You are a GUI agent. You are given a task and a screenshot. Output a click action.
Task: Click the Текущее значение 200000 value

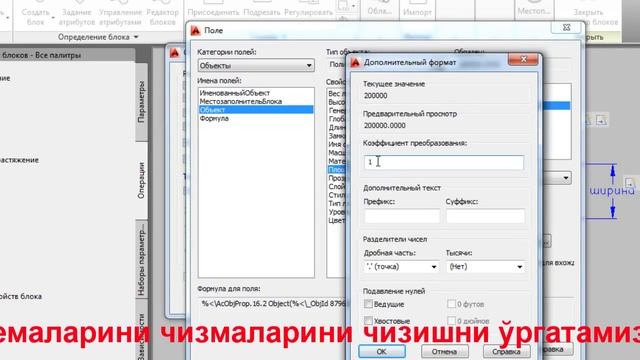[376, 96]
